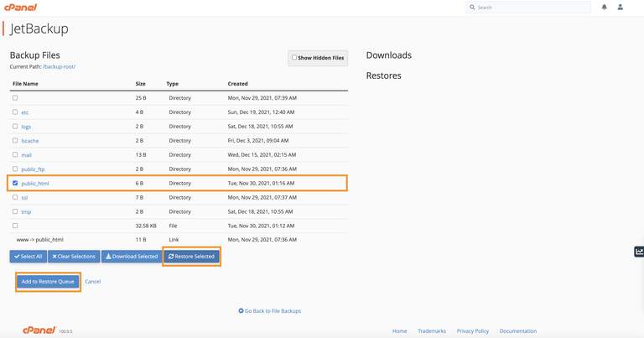
Task: Click the Restores heading
Action: tap(383, 75)
